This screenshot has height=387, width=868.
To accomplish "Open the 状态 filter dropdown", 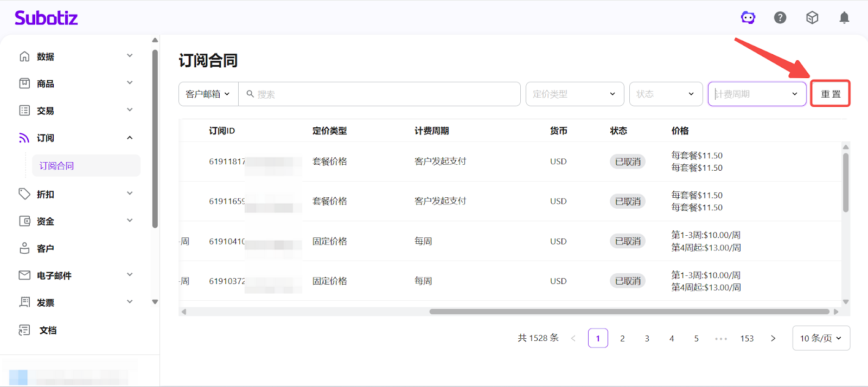I will pyautogui.click(x=665, y=94).
